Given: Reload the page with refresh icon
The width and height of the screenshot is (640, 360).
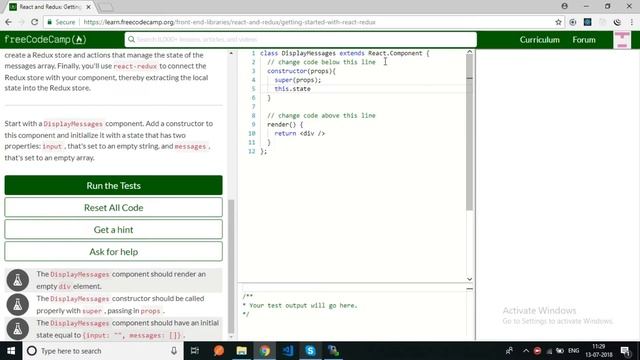Looking at the screenshot, I should coord(35,22).
